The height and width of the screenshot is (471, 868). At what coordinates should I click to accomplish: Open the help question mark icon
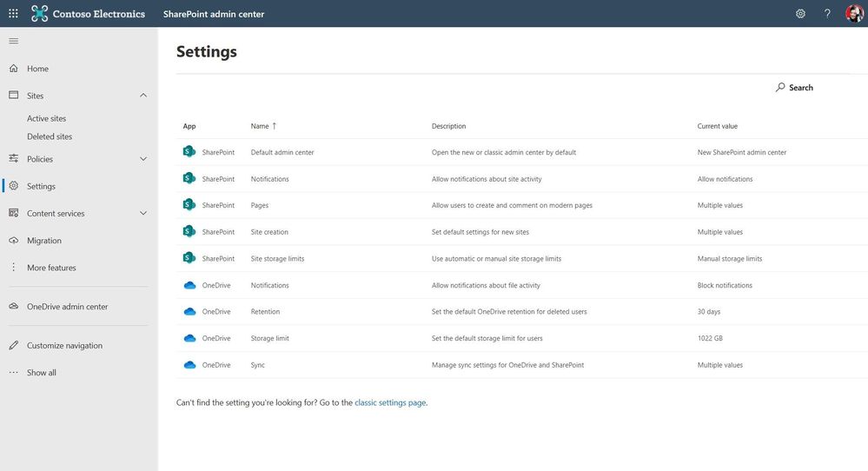click(x=827, y=14)
